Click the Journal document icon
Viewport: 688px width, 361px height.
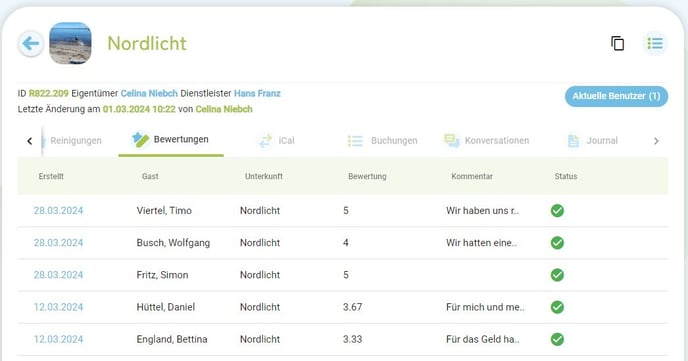tap(573, 141)
